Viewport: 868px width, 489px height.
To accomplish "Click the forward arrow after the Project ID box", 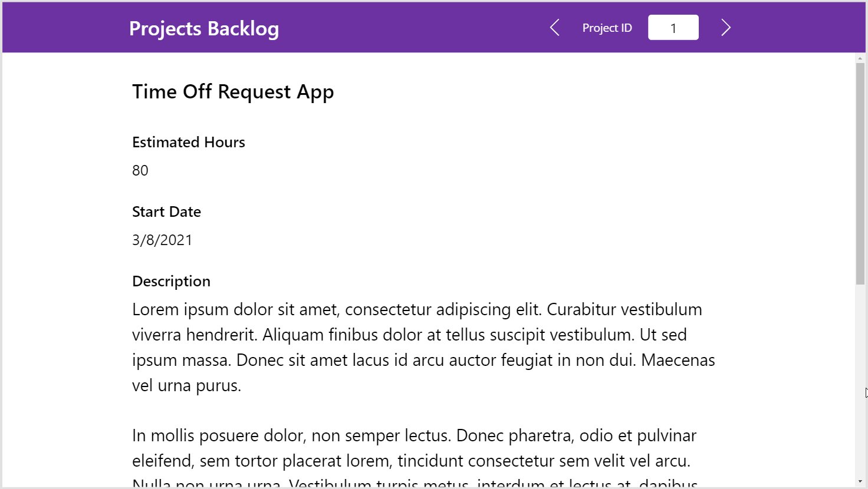I will click(725, 27).
